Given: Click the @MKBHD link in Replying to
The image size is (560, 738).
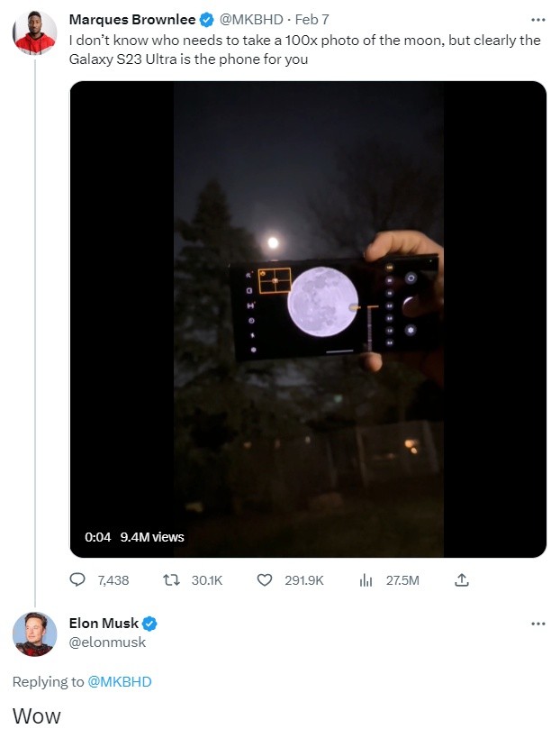Looking at the screenshot, I should [120, 681].
